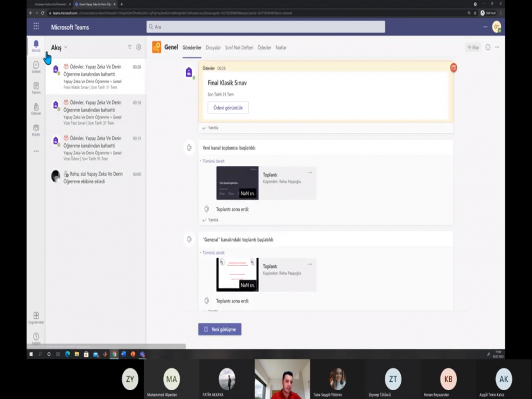Start a Yeni görüşme conversation
This screenshot has height=399, width=532.
pos(220,329)
